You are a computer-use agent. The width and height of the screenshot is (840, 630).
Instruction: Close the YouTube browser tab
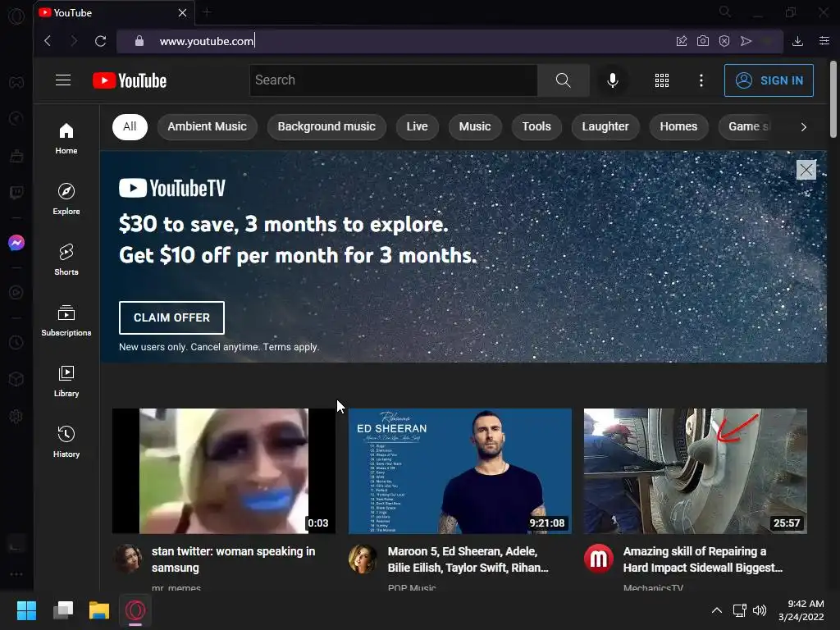182,12
